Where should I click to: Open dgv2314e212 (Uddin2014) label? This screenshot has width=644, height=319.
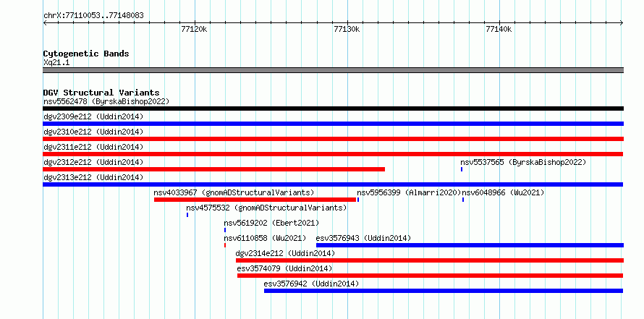285,253
